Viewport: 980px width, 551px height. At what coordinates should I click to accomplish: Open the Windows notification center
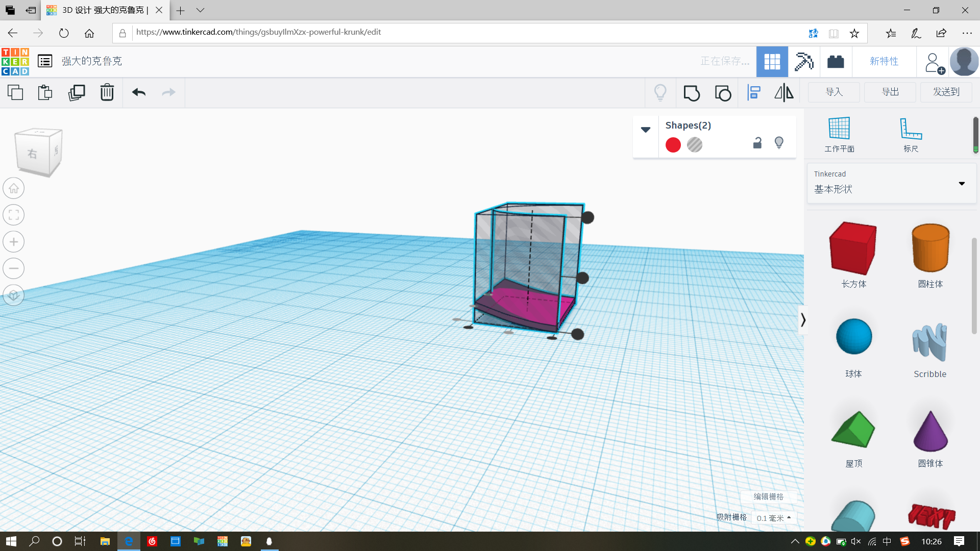pyautogui.click(x=959, y=541)
